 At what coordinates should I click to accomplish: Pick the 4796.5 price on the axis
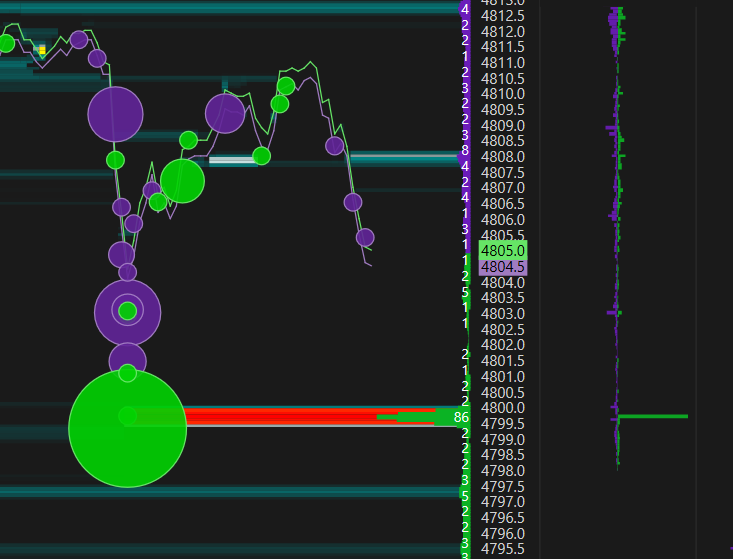[x=503, y=518]
